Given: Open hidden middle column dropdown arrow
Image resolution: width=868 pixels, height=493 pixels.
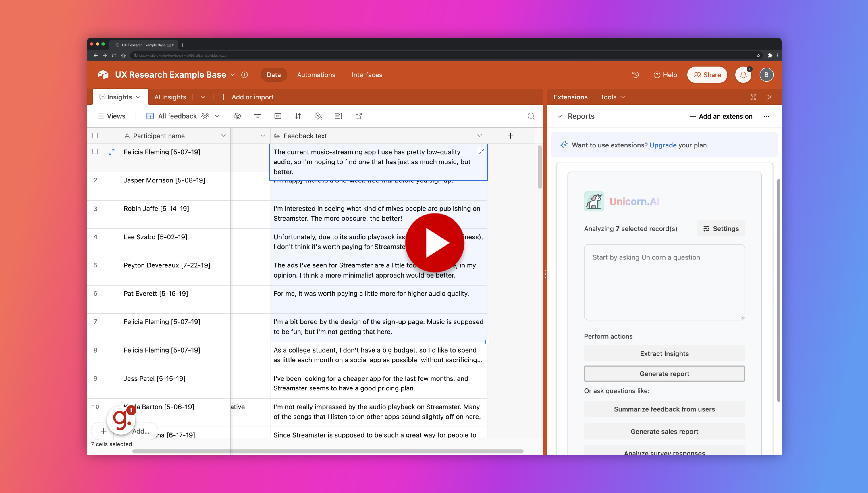Looking at the screenshot, I should (263, 136).
